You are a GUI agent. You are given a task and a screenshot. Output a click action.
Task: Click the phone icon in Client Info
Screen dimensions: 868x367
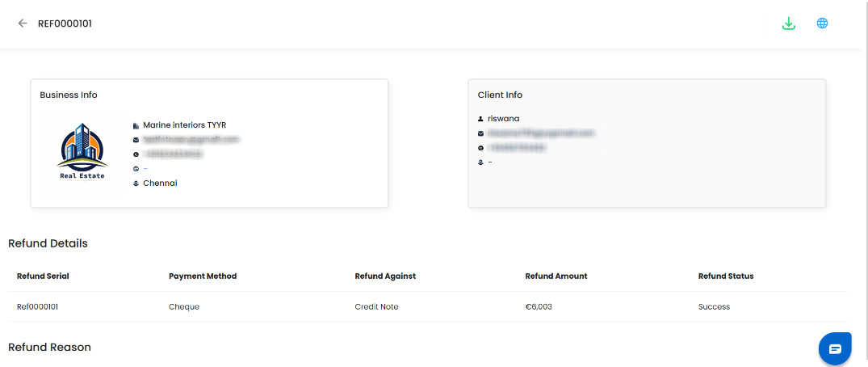click(480, 148)
